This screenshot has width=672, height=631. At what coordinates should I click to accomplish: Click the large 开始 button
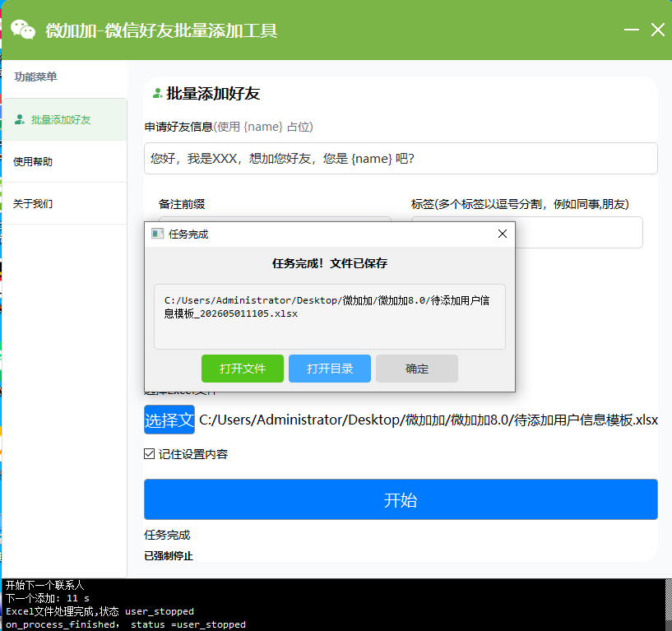point(401,499)
